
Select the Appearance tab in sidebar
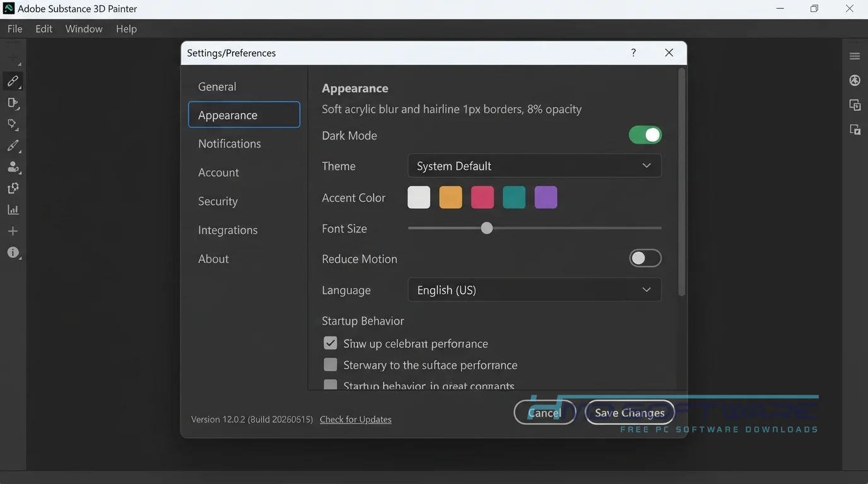click(243, 115)
